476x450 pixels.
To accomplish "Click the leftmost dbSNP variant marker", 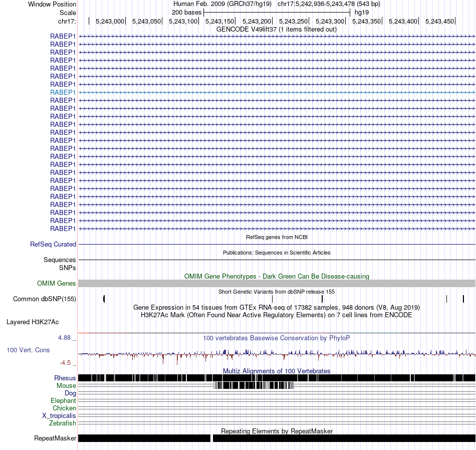I will (x=104, y=299).
